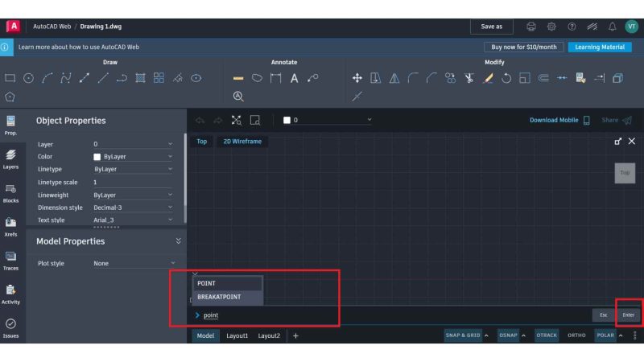This screenshot has width=644, height=362.
Task: Open the Blocks panel
Action: pyautogui.click(x=10, y=193)
